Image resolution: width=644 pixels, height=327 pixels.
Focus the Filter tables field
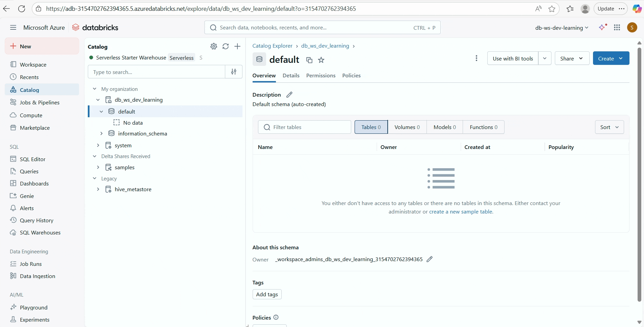pos(304,127)
